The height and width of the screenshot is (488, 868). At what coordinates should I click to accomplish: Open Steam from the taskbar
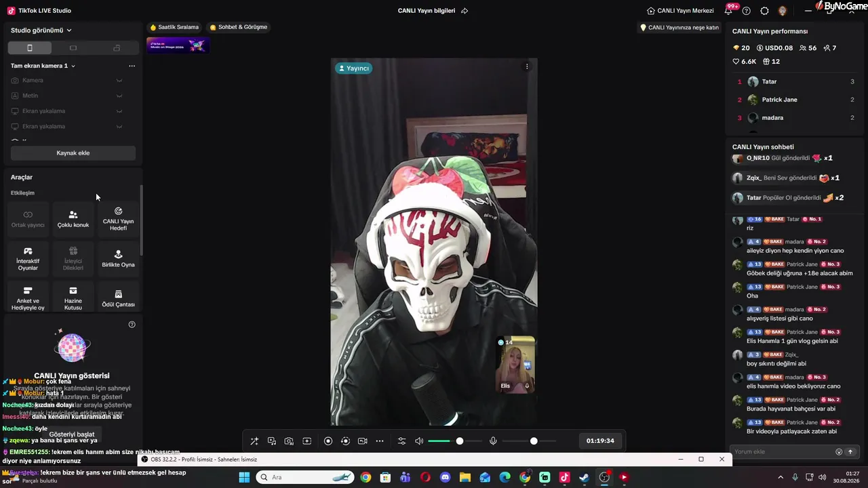point(584,477)
